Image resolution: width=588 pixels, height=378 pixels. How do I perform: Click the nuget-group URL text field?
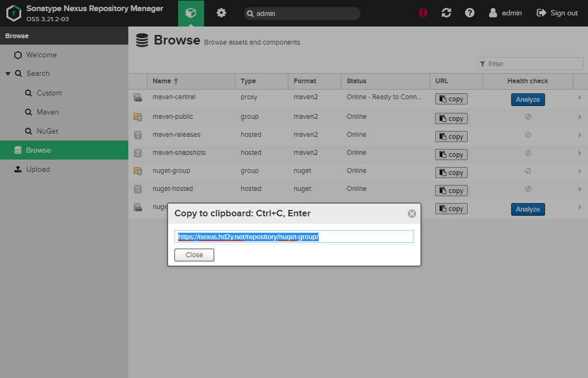(294, 236)
